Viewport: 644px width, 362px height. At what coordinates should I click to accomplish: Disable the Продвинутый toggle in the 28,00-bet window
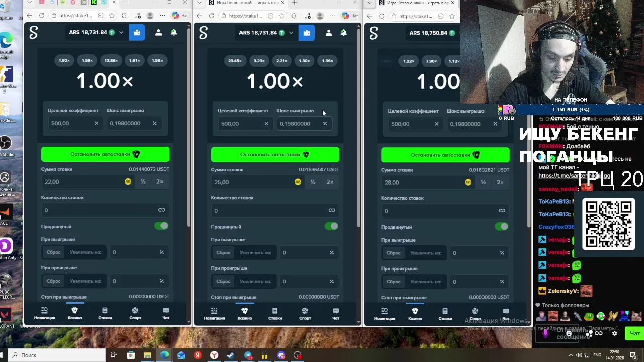(502, 227)
